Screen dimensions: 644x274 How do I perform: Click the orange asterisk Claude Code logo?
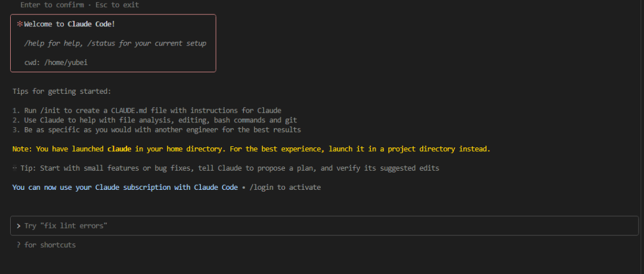(19, 24)
